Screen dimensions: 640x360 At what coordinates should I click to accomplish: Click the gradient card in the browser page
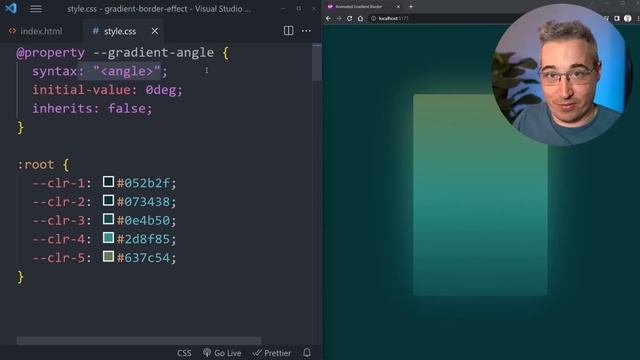click(x=480, y=195)
